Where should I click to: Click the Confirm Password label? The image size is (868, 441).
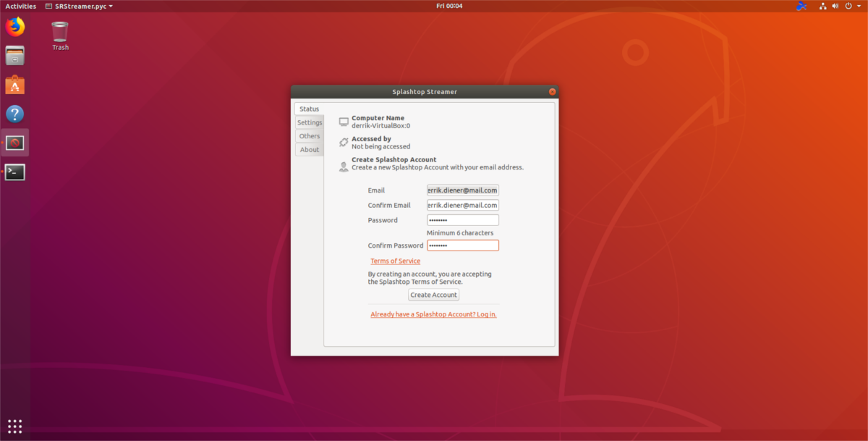coord(396,245)
